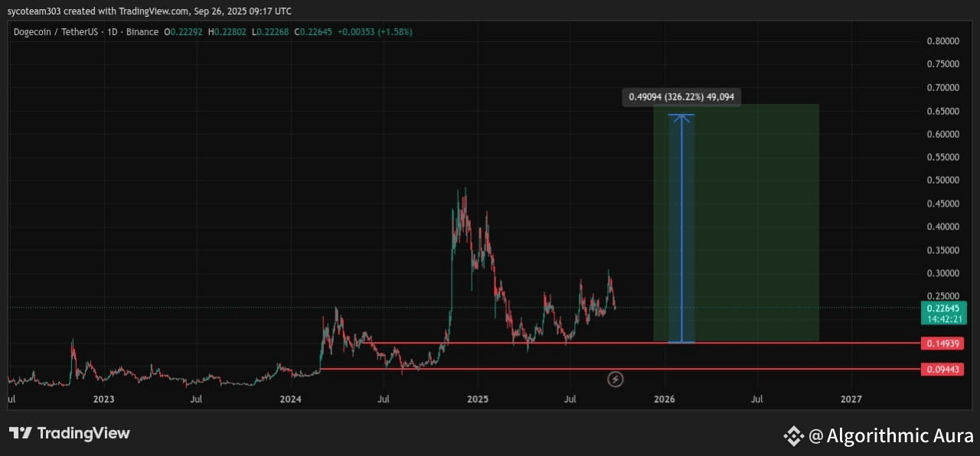Click the Jul label between 2026 and 2027

pos(757,399)
